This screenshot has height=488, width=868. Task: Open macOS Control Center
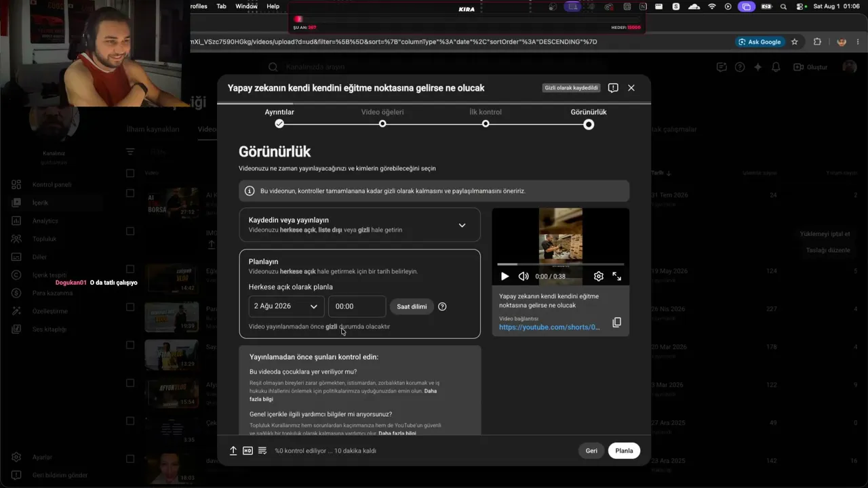801,6
